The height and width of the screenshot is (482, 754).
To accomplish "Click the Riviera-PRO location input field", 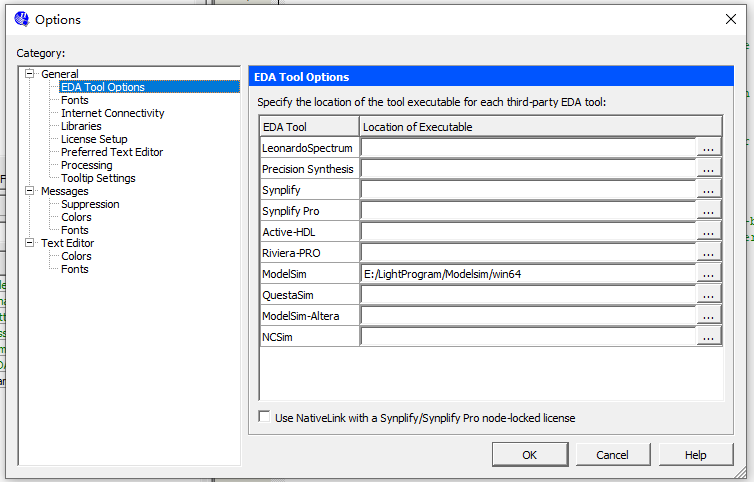I will 527,253.
